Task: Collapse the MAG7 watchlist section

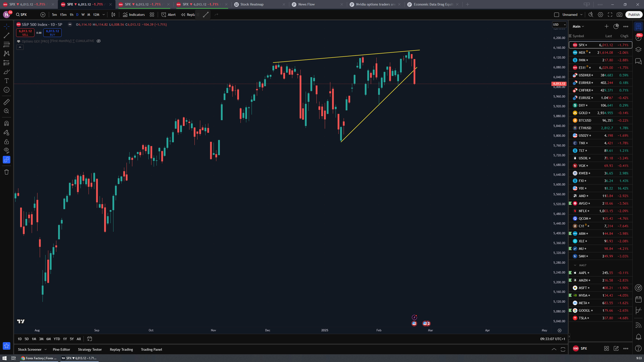Action: click(x=575, y=265)
